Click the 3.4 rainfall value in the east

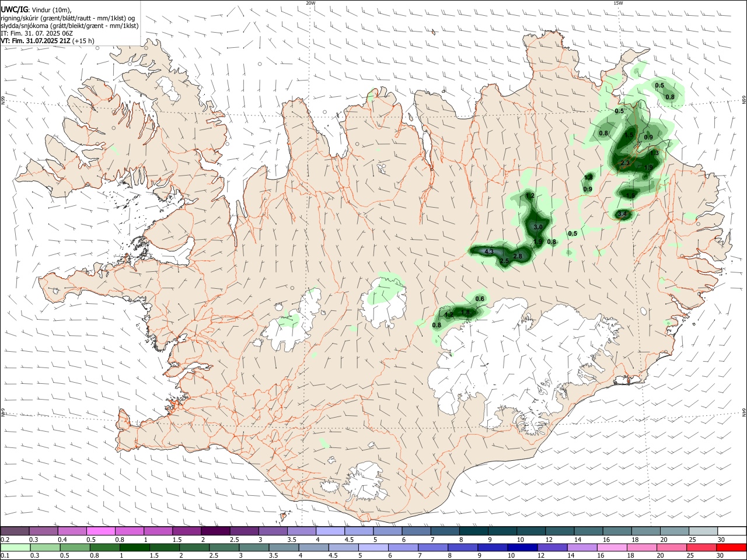622,214
